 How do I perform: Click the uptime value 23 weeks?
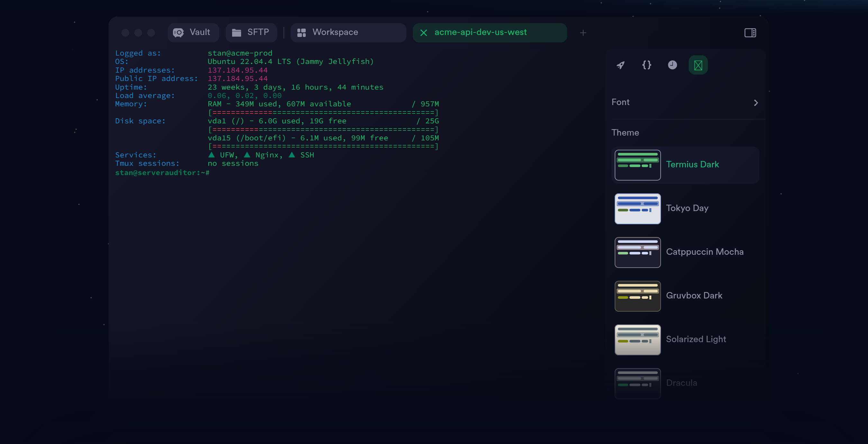coord(295,87)
